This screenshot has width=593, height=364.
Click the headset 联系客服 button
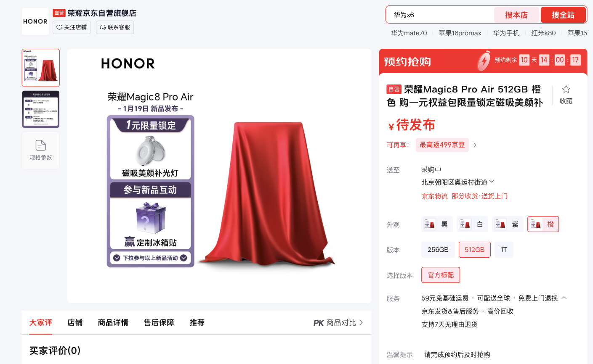tap(115, 27)
